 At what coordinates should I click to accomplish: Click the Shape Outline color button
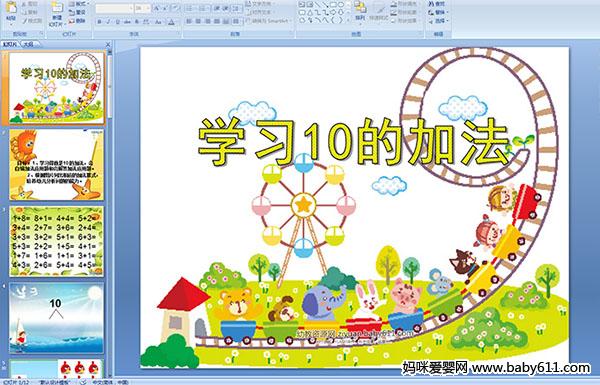click(x=404, y=12)
